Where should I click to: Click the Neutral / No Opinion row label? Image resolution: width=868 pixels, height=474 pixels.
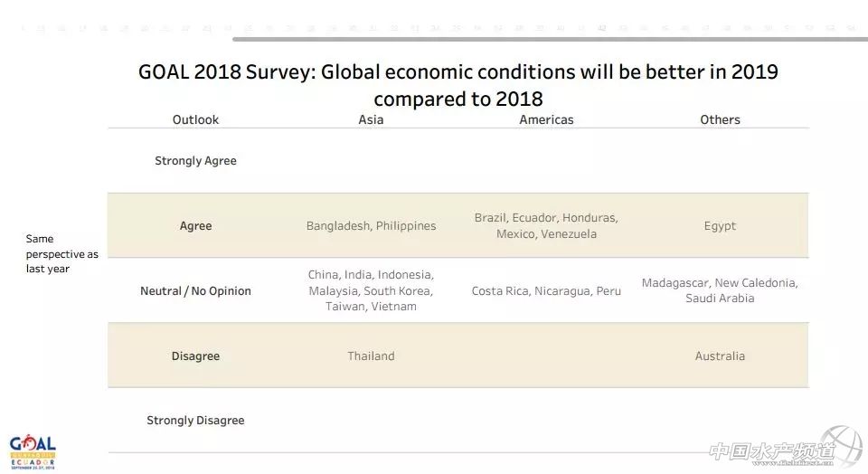195,291
